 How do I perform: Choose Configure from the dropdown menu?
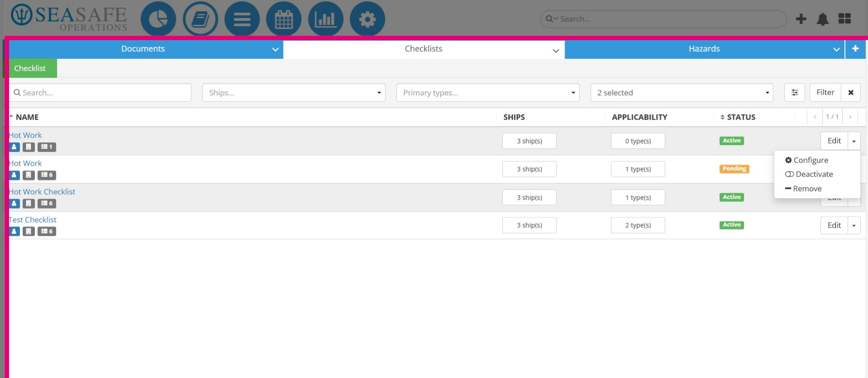point(807,160)
